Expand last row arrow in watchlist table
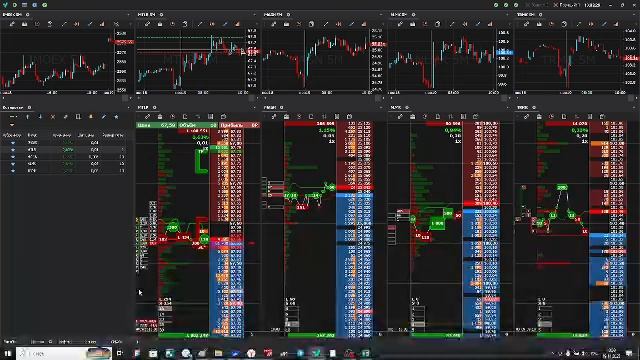Screen dimensions: 640x360 (13, 171)
